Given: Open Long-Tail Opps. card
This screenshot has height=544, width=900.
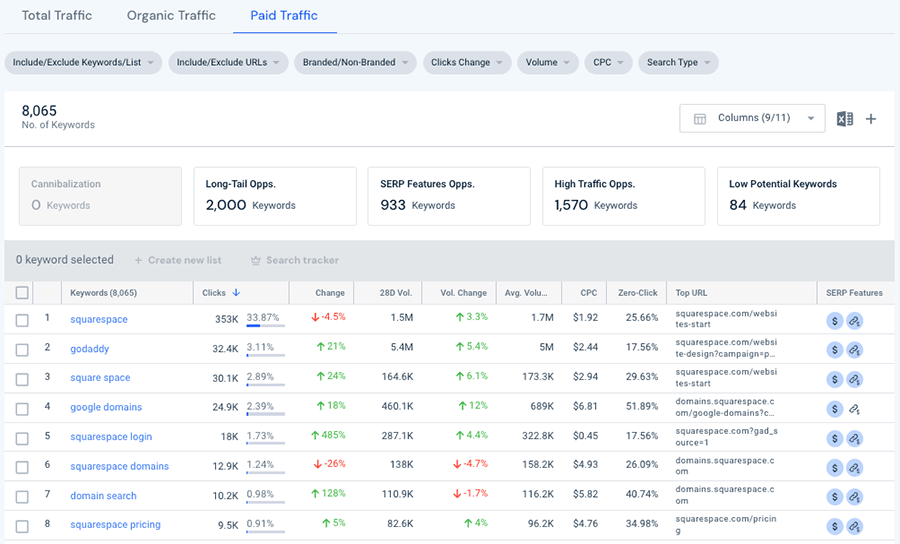Looking at the screenshot, I should click(275, 196).
